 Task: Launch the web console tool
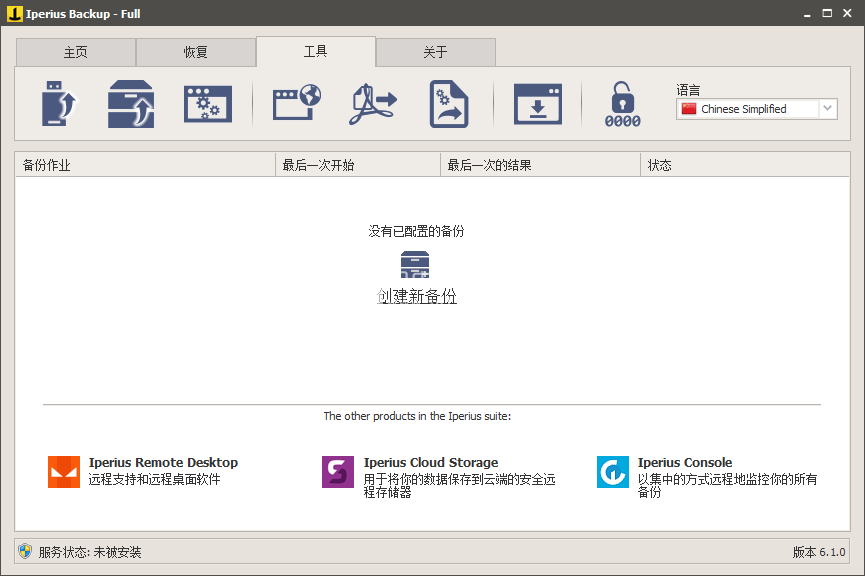pos(295,102)
